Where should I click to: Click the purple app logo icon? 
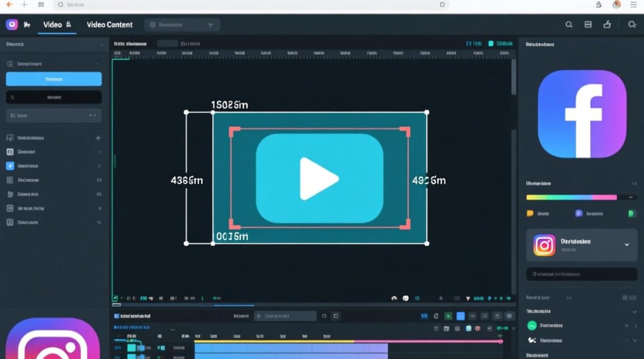click(x=11, y=24)
